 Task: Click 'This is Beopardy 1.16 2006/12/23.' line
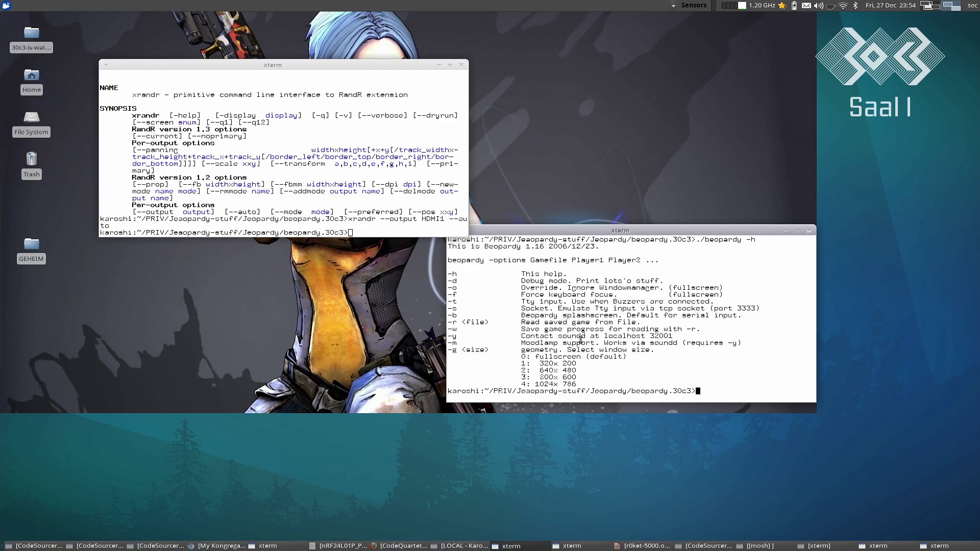[x=523, y=246]
